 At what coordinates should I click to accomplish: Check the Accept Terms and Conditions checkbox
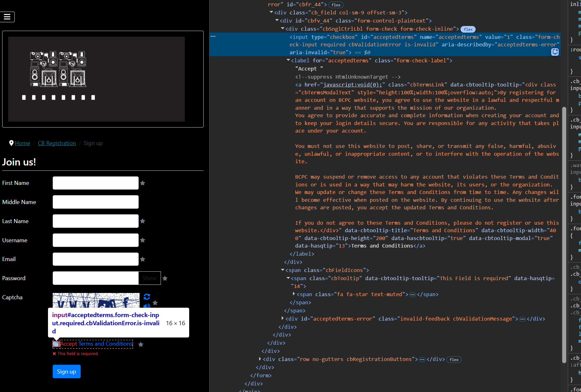tap(56, 344)
